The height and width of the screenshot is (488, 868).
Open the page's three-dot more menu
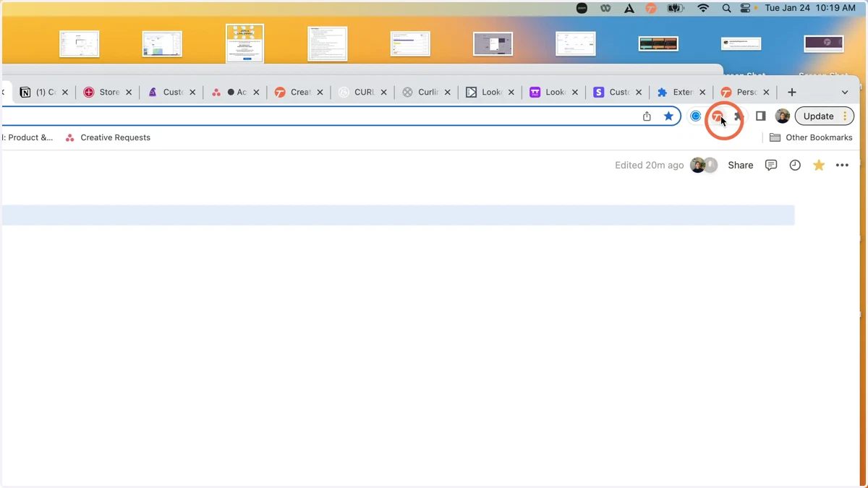click(x=842, y=166)
